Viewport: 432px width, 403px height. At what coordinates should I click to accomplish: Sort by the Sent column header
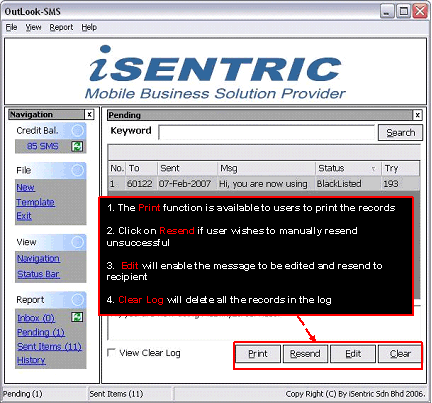(x=187, y=168)
